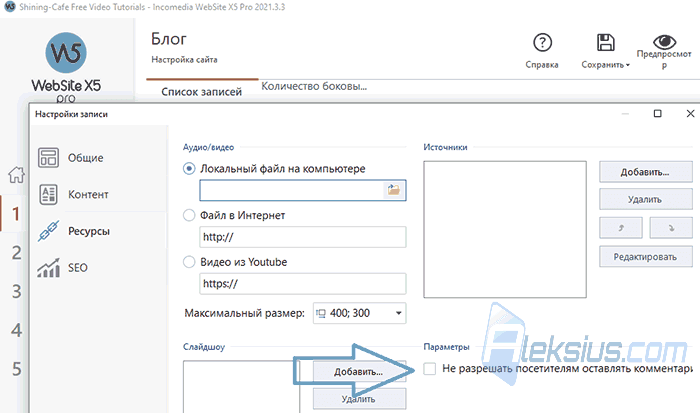Screen dimensions: 700x413
Task: Enable Не разрешать посетителям оставлять комментарии
Action: (429, 369)
